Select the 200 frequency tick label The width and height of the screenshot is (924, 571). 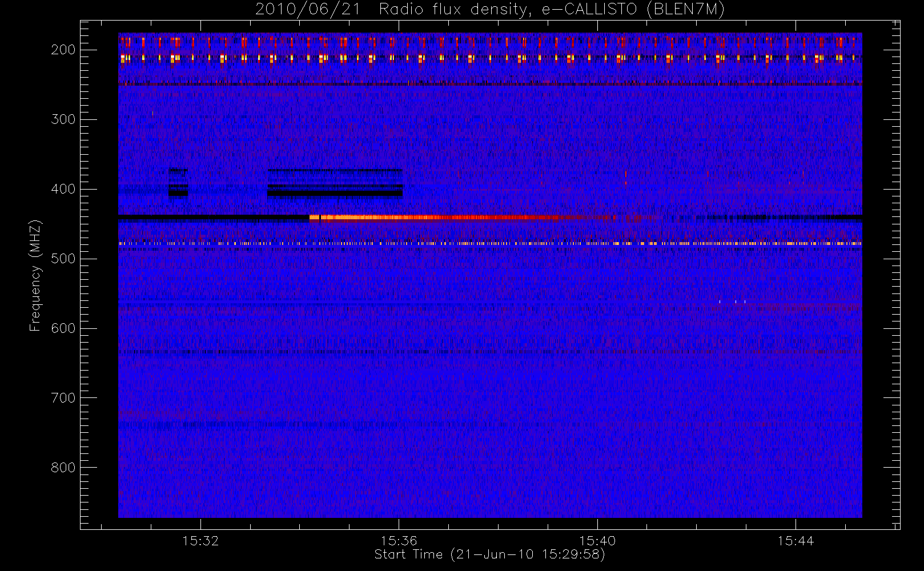pyautogui.click(x=63, y=50)
